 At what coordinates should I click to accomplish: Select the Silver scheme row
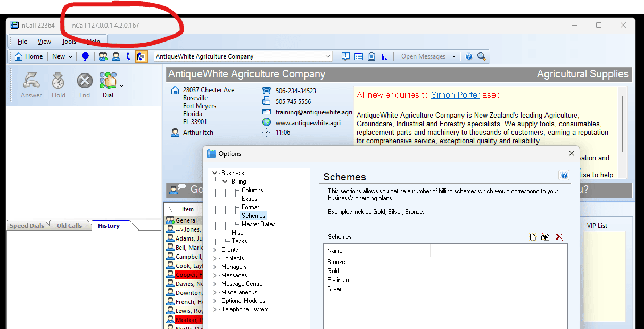click(445, 289)
